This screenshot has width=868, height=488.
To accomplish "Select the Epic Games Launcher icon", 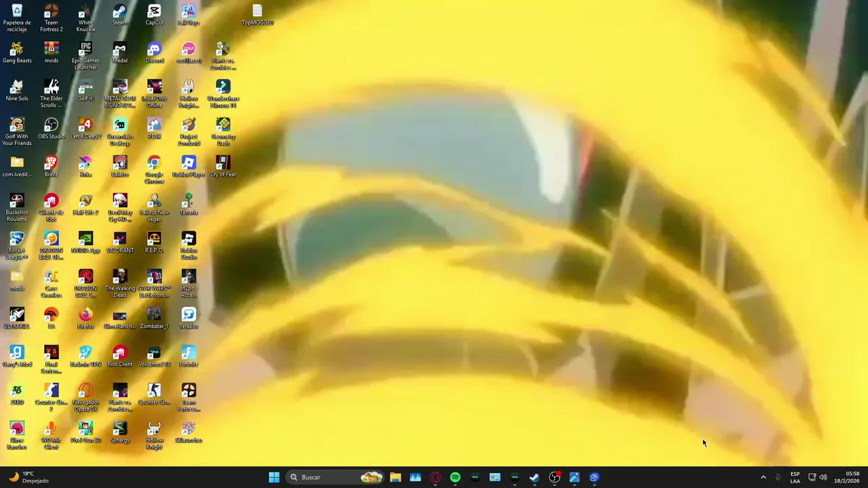I will pos(85,56).
